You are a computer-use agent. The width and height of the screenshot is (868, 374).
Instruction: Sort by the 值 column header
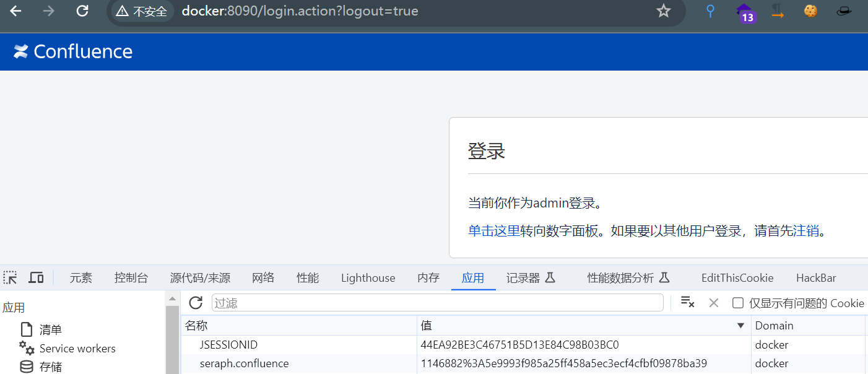pos(584,325)
